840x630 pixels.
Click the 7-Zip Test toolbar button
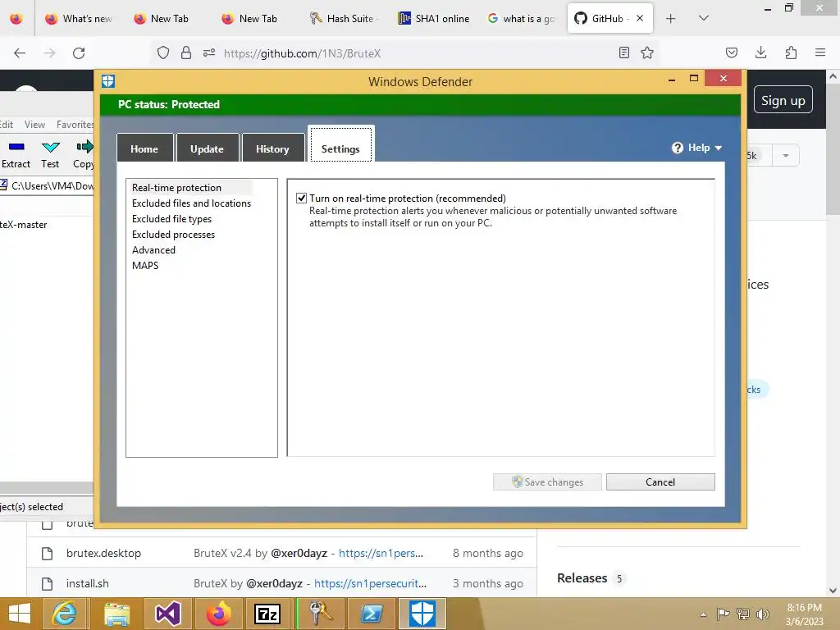(x=50, y=154)
